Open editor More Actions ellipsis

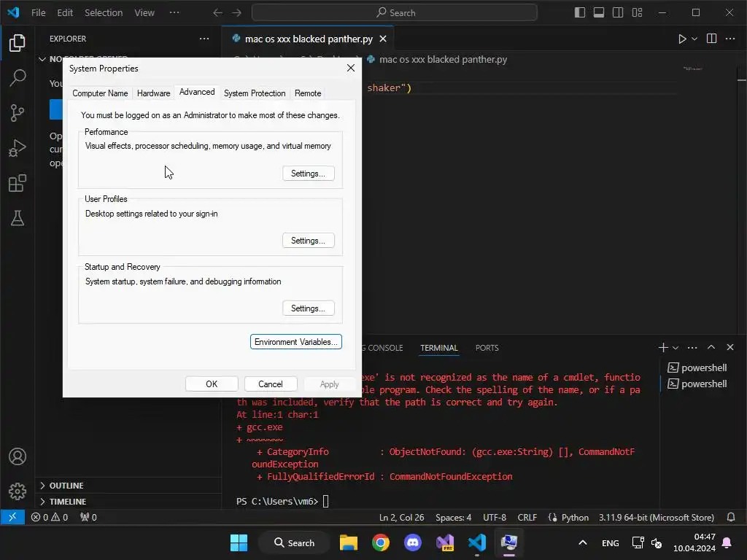click(729, 39)
